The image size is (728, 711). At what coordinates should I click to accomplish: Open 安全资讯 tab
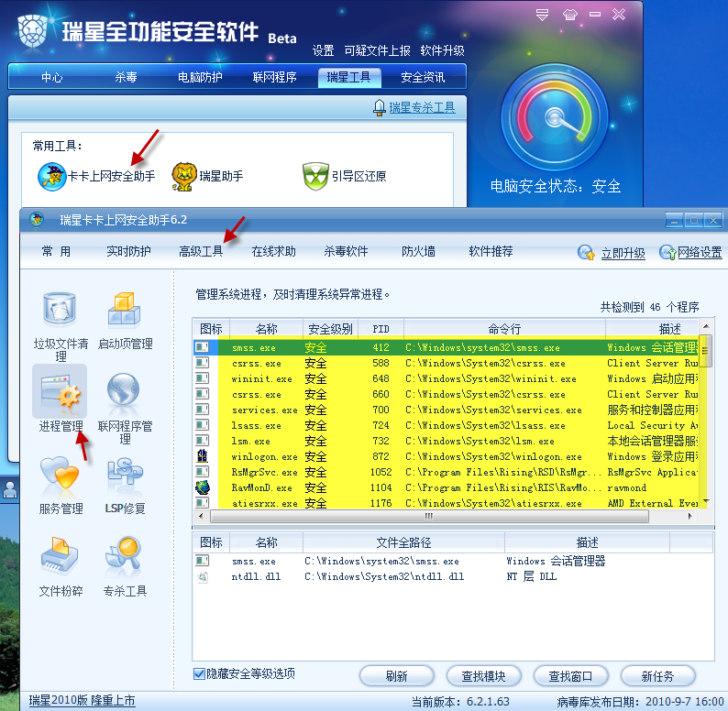tap(423, 77)
